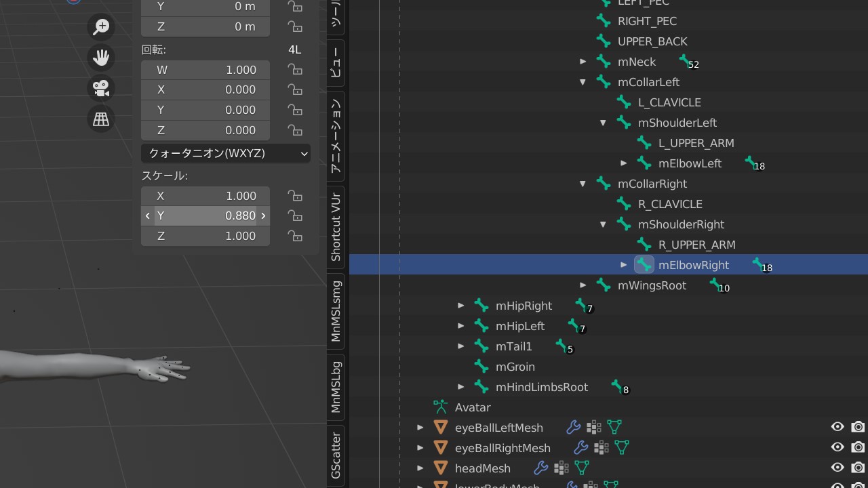Viewport: 868px width, 488px height.
Task: Toggle lock on rotation X
Action: (295, 89)
